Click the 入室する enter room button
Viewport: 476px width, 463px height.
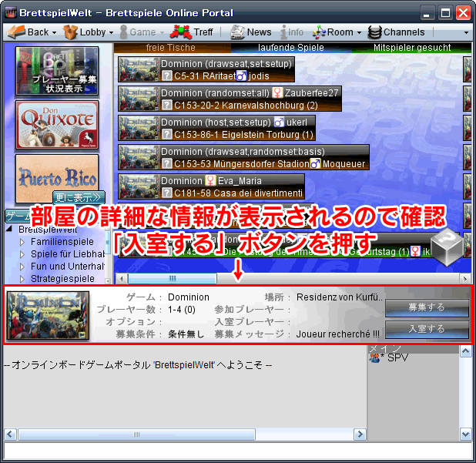(x=427, y=329)
